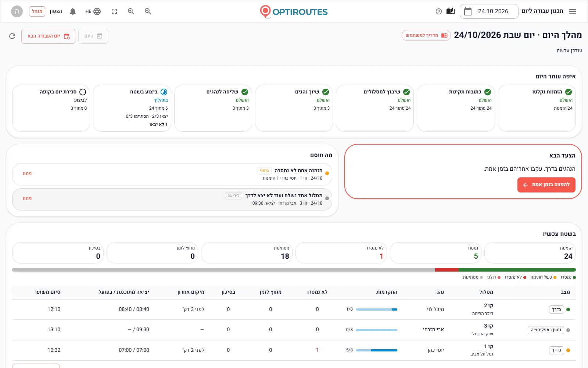Select the כתובות תקינות stage card
588x368 pixels.
(x=456, y=108)
